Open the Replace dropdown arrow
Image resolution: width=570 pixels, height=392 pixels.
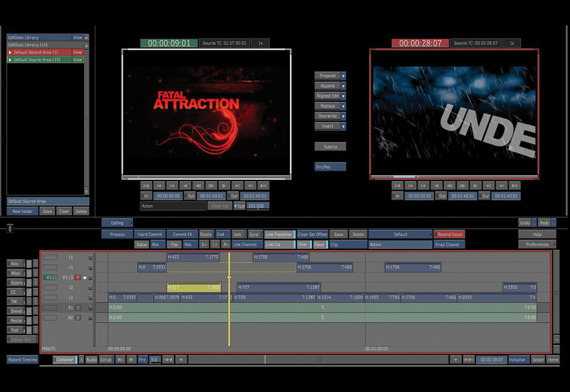pyautogui.click(x=343, y=106)
